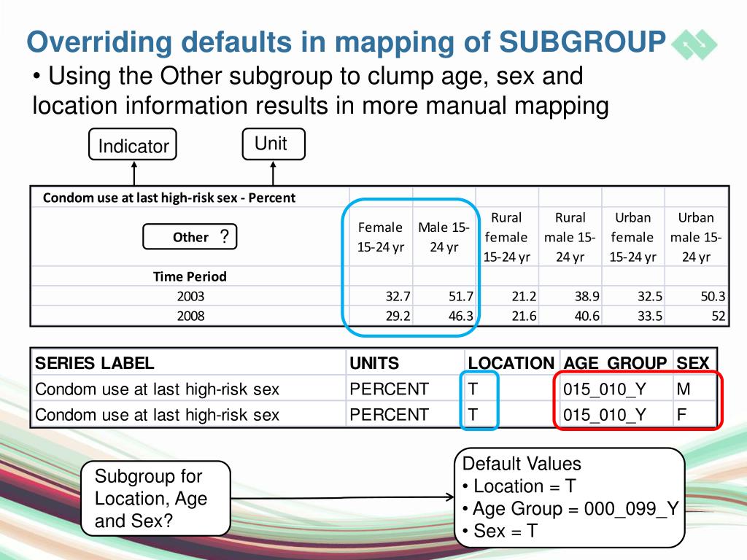747x560 pixels.
Task: Click the 'Age Group = 000_099_Y' default bullet
Action: (570, 508)
